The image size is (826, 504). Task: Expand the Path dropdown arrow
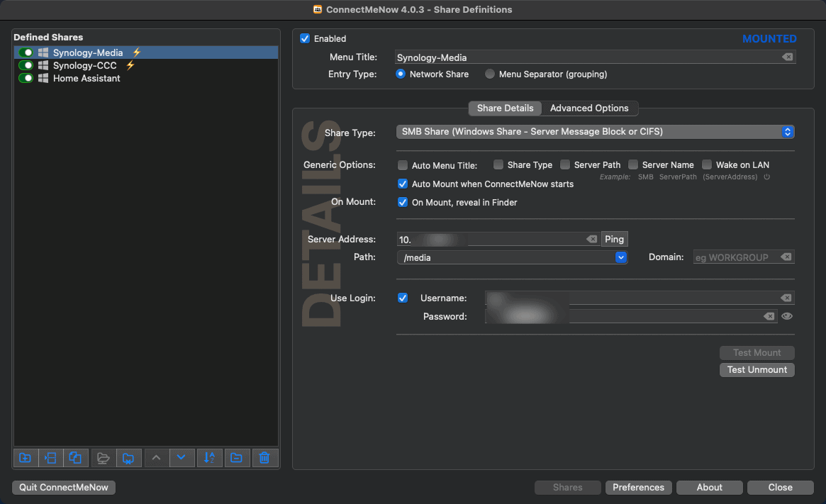coord(621,257)
